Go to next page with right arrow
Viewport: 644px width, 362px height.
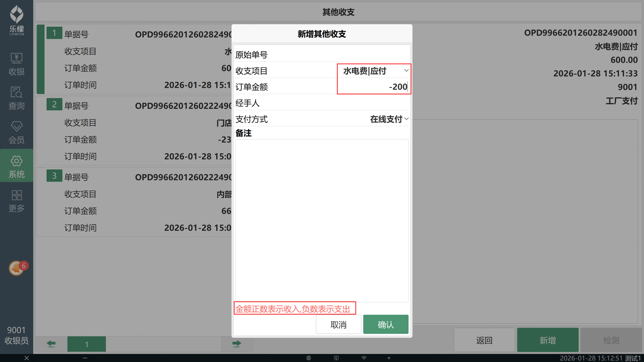coord(236,344)
